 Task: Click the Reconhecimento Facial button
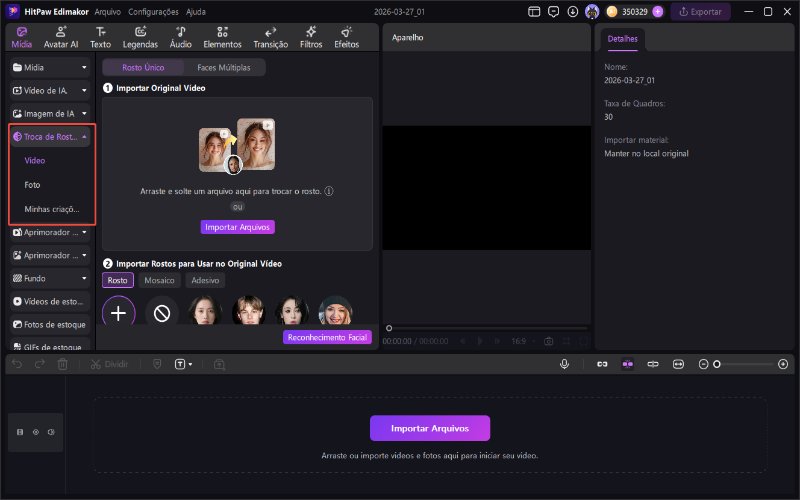pyautogui.click(x=328, y=337)
